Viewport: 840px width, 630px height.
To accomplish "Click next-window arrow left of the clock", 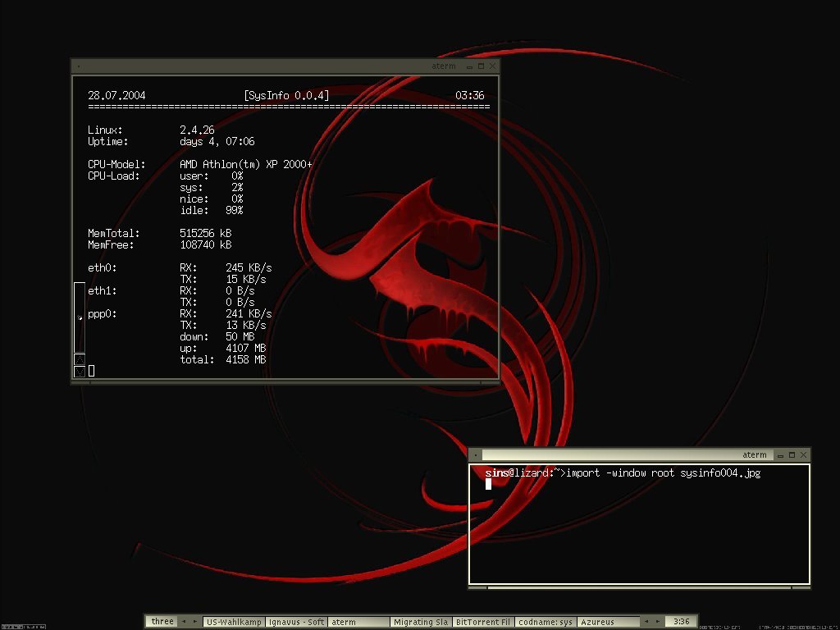I will point(656,622).
